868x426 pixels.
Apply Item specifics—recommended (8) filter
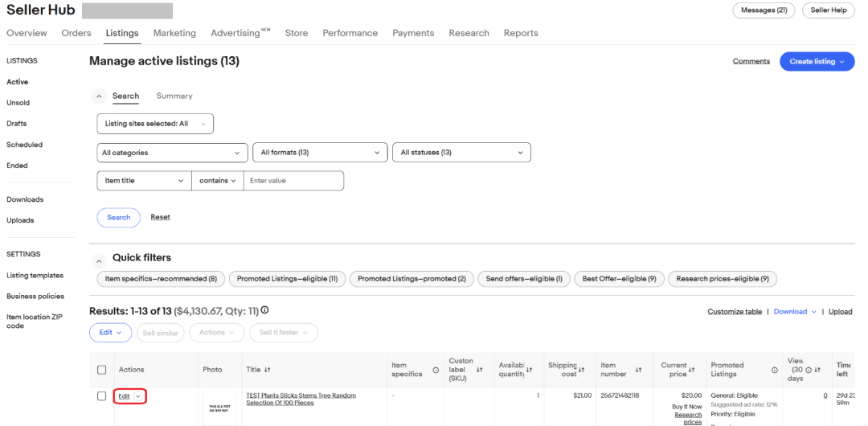[161, 279]
